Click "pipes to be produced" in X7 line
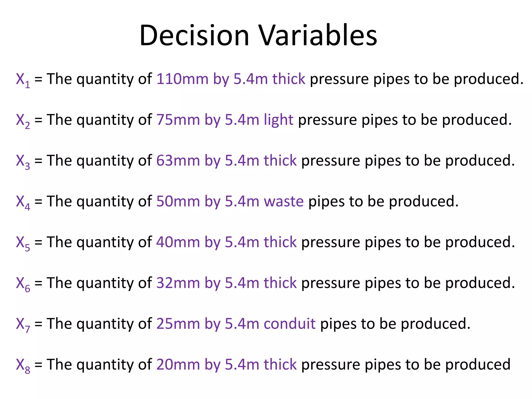The height and width of the screenshot is (399, 532). pyautogui.click(x=395, y=323)
